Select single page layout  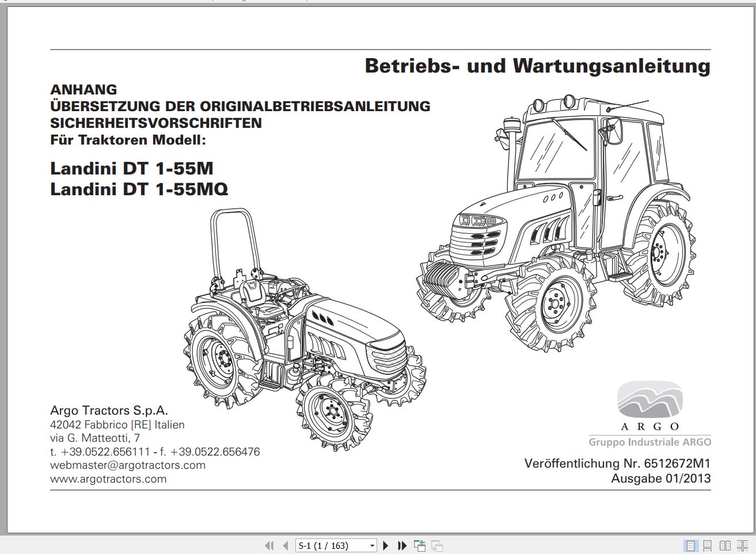pos(691,545)
